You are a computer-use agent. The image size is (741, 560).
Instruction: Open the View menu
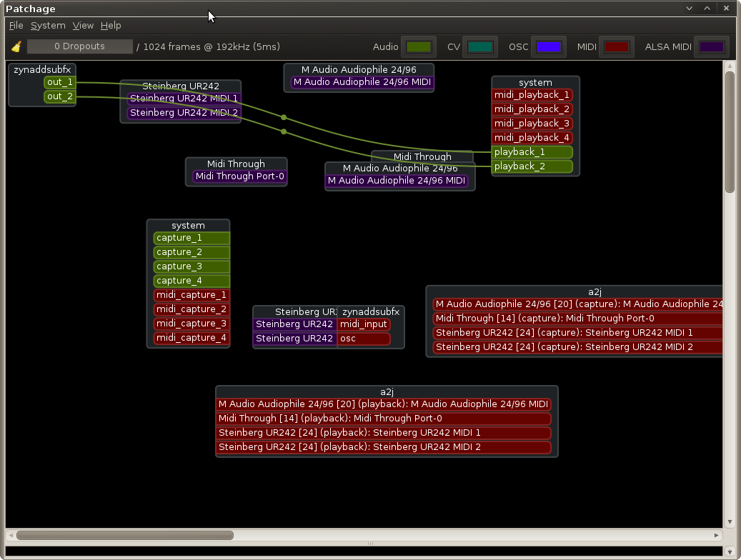tap(83, 26)
